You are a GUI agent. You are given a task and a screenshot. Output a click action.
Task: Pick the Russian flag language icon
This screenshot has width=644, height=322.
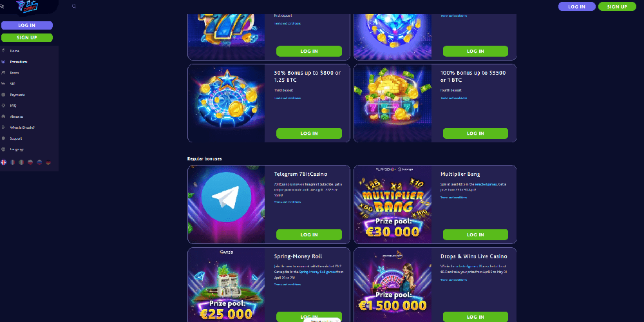tap(39, 162)
